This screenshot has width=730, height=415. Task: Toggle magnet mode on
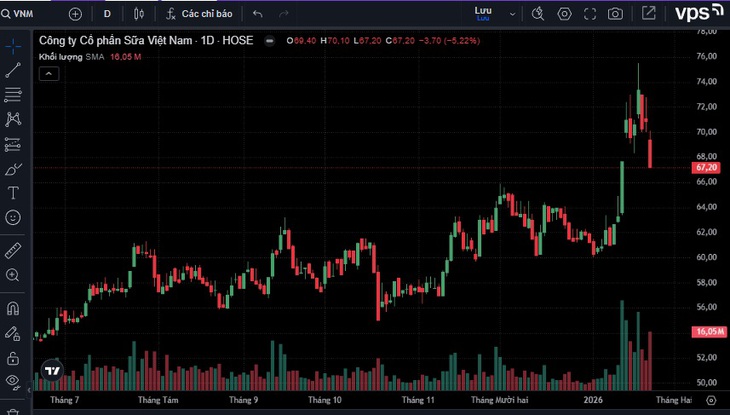tap(13, 308)
